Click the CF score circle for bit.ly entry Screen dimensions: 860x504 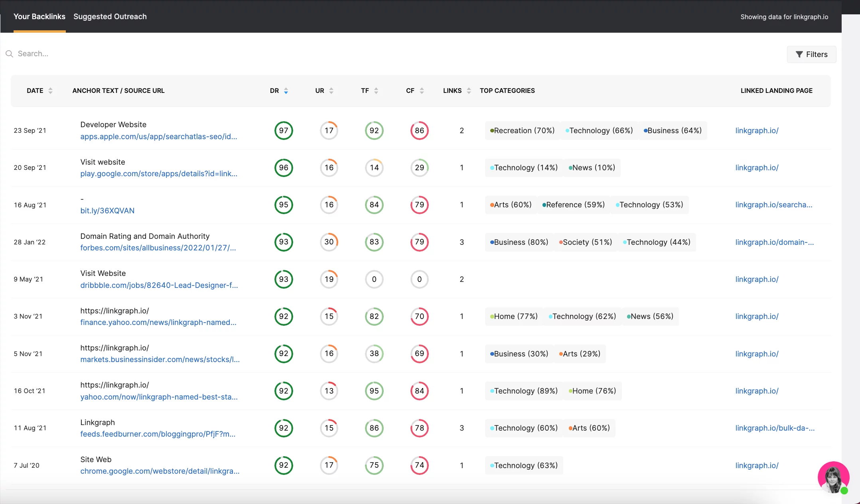419,205
